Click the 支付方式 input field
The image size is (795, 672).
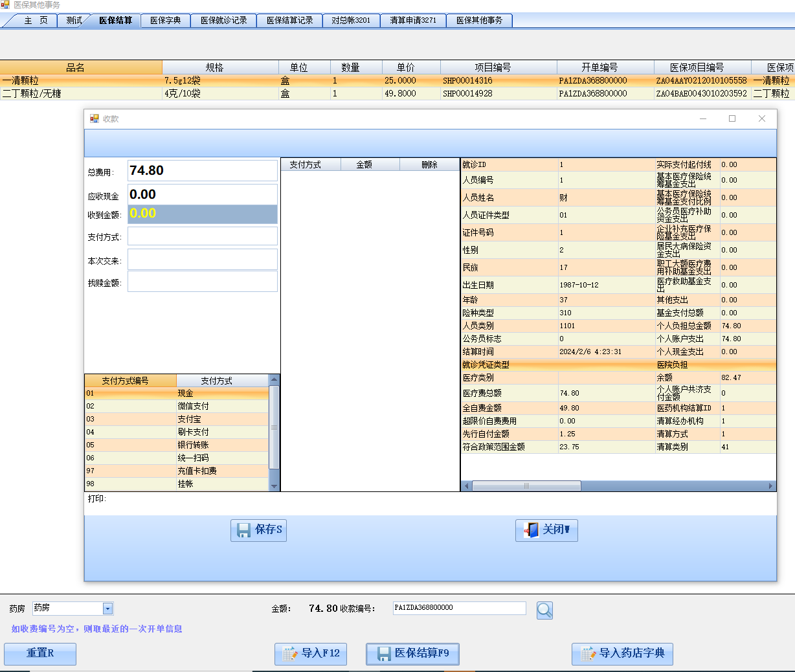pos(203,236)
